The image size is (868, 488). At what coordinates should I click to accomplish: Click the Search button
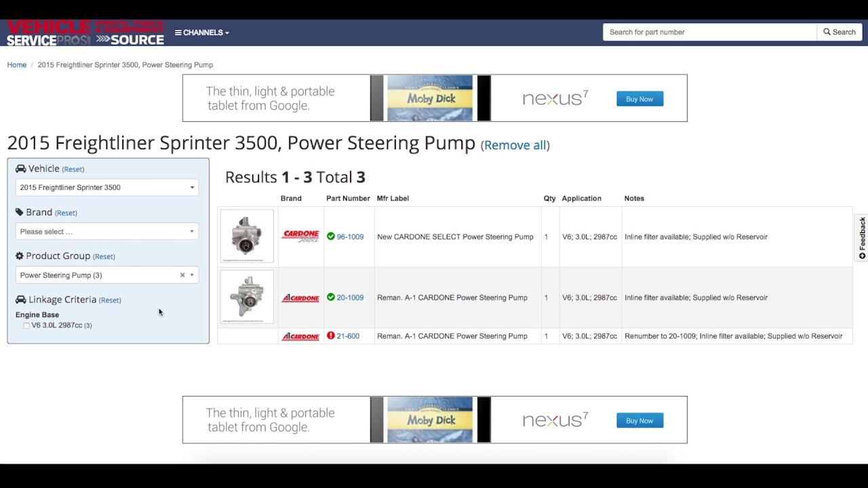coord(840,32)
